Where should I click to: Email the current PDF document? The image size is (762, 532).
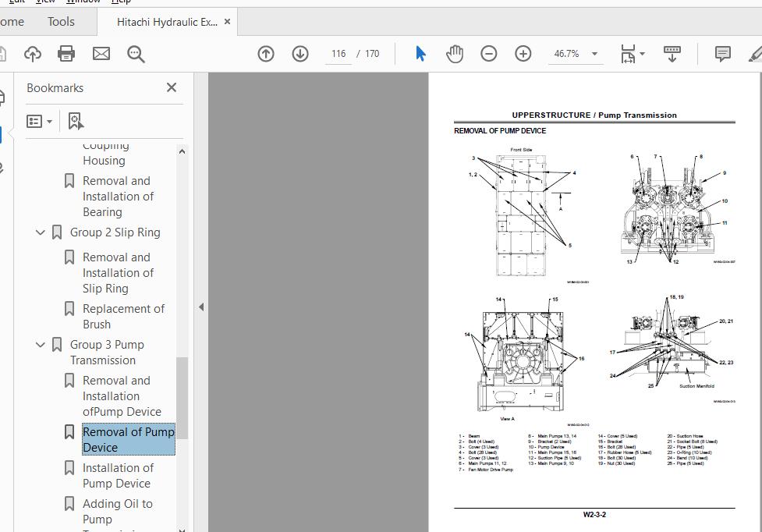tap(101, 54)
